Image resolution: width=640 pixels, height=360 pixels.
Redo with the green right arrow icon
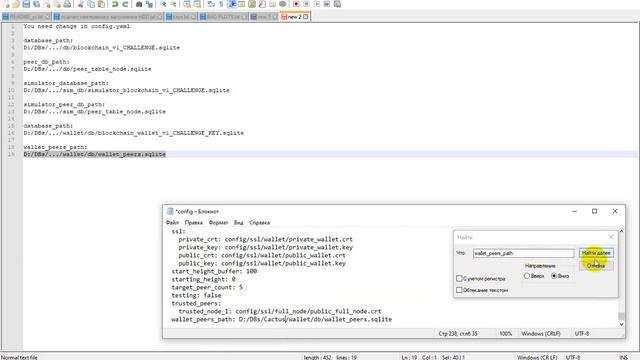pos(125,4)
